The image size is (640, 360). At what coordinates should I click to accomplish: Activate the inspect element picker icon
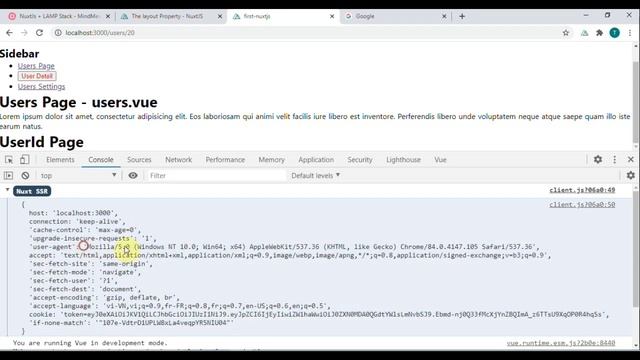click(9, 160)
